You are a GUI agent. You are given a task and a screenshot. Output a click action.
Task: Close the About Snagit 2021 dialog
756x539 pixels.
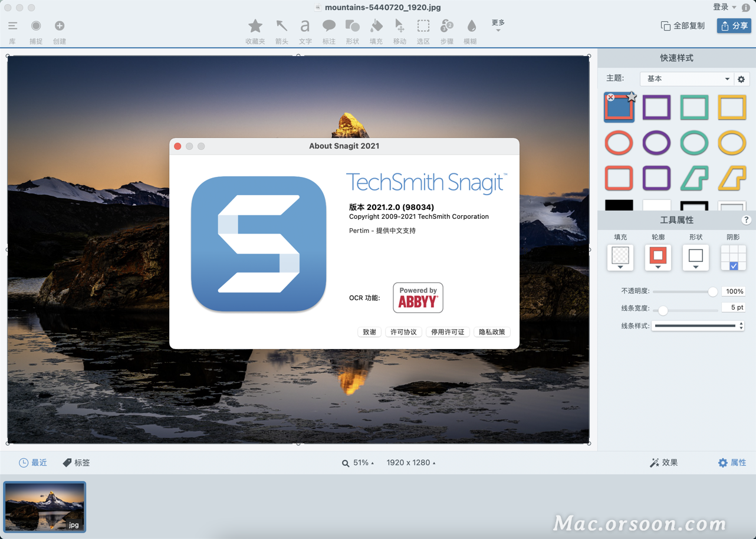click(178, 146)
